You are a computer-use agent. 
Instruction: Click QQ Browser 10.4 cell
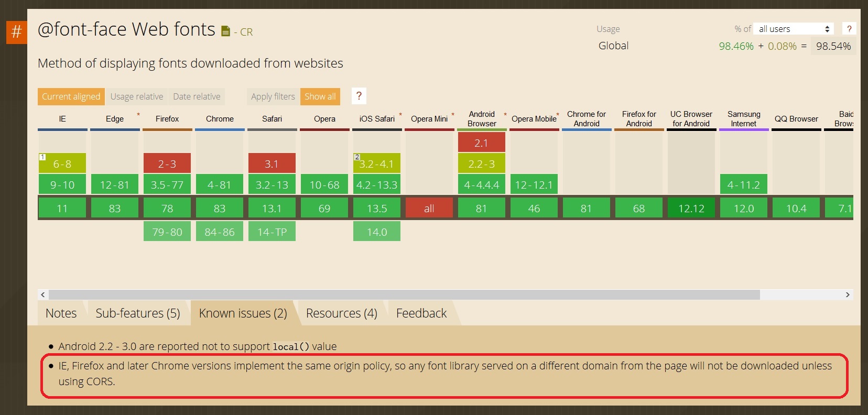pos(796,207)
